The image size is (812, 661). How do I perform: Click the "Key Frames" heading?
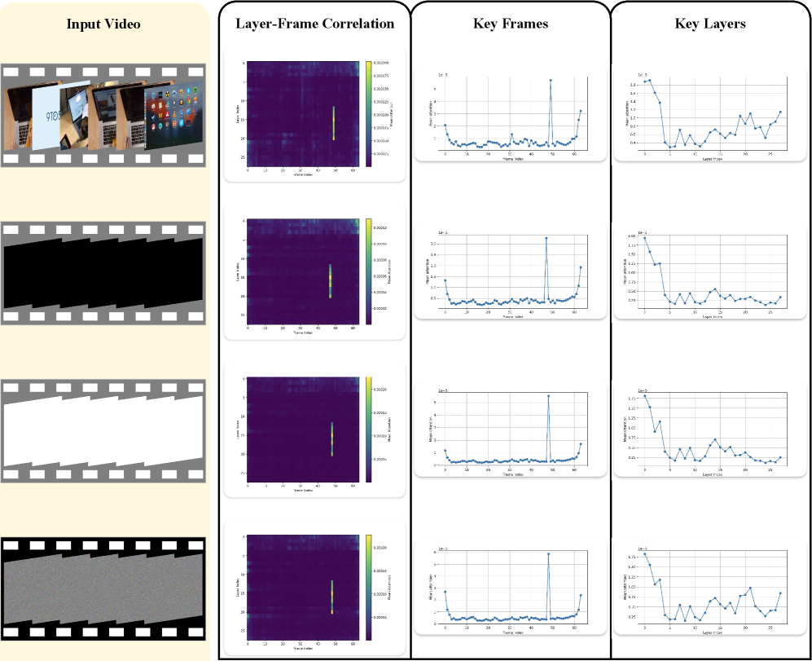[x=510, y=24]
